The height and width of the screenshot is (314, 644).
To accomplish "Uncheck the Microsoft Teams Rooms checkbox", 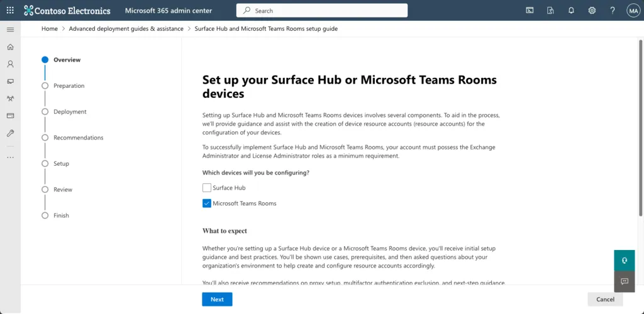I will 206,203.
